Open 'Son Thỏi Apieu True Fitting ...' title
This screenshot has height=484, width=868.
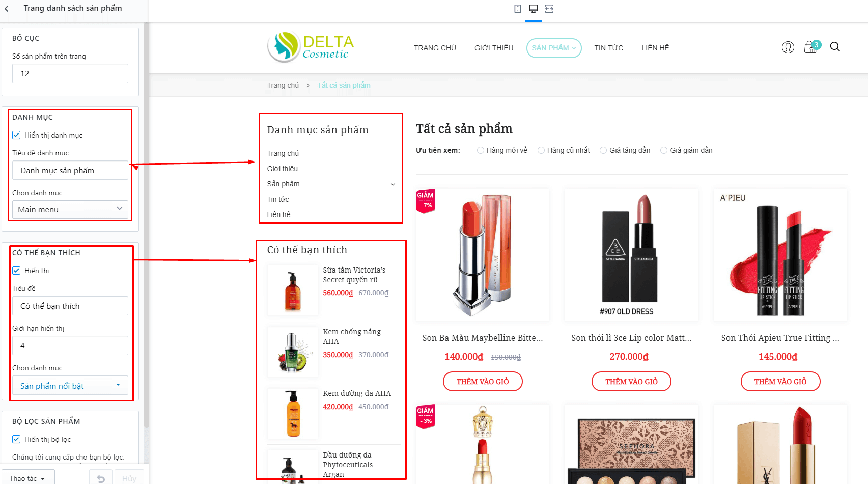(x=780, y=338)
